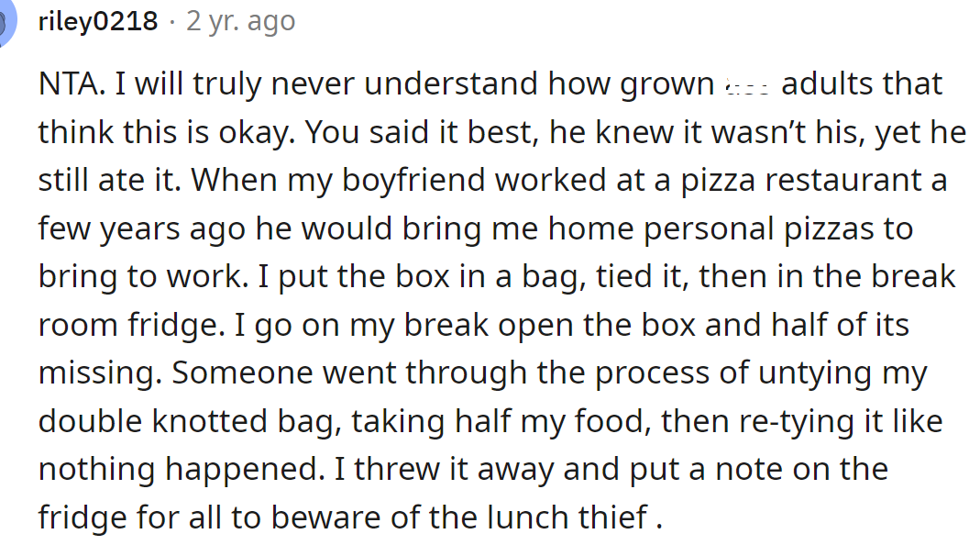Click the censored word after 'grown'

coord(747,85)
